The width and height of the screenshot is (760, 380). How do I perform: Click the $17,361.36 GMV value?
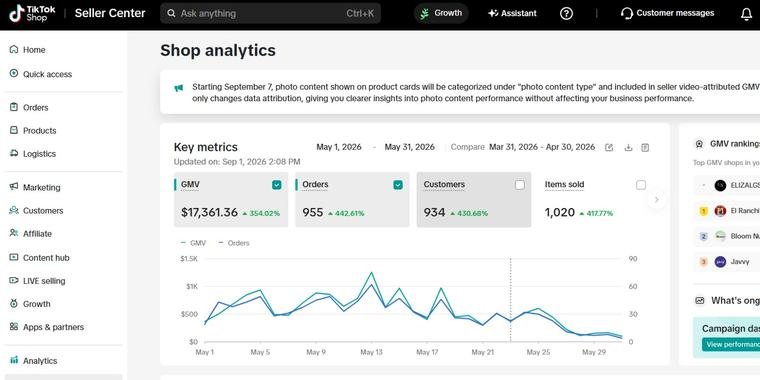(209, 212)
